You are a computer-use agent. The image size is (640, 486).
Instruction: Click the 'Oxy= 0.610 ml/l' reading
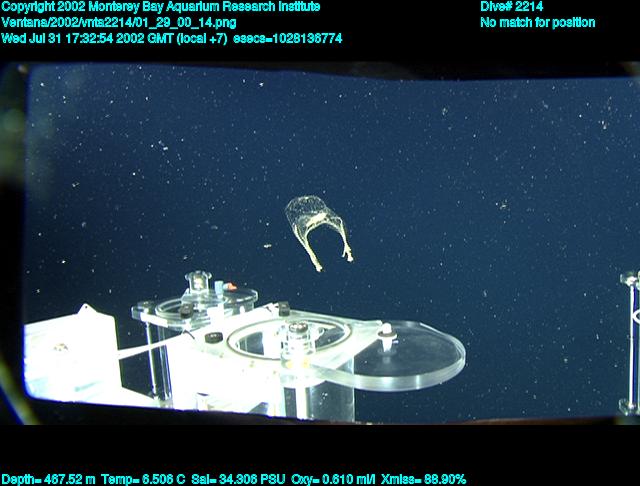pyautogui.click(x=333, y=479)
